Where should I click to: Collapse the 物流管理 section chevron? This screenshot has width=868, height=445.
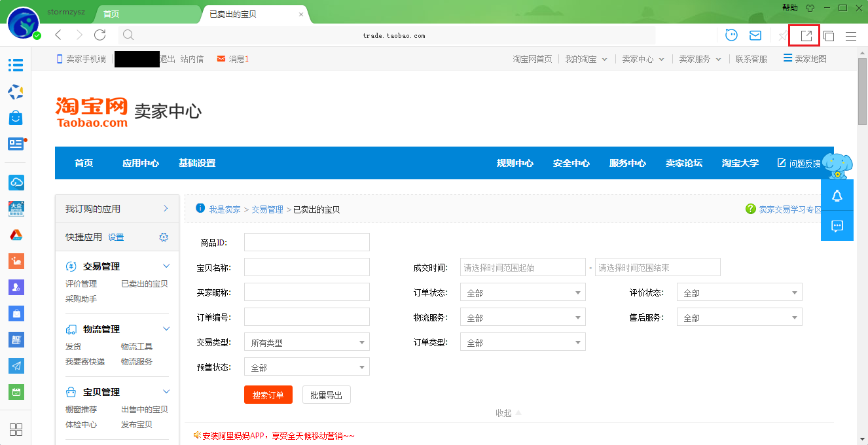[166, 329]
